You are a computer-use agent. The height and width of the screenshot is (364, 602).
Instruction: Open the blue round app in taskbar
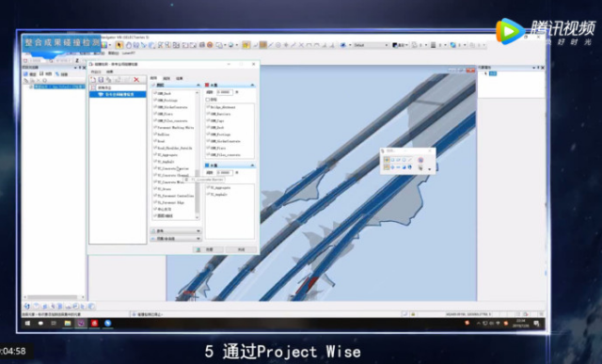108,324
